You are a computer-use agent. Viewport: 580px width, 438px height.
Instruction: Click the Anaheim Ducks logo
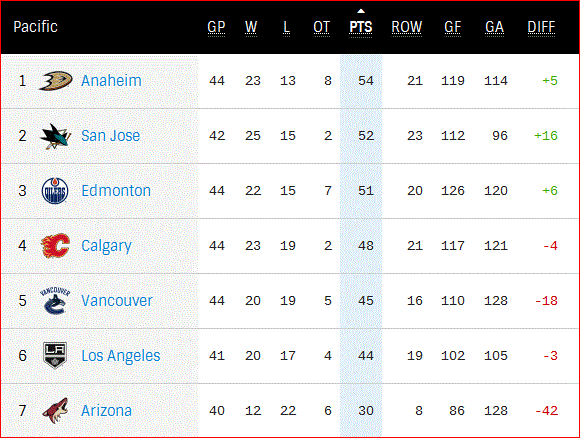[55, 81]
